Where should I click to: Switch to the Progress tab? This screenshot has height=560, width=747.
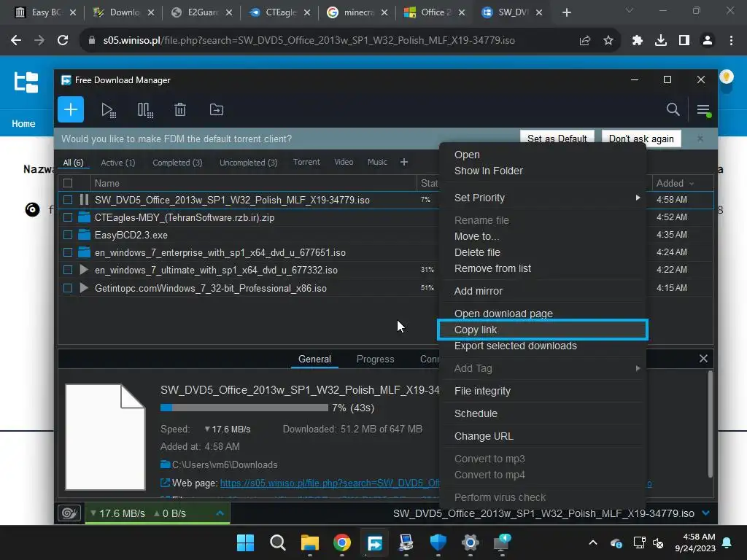[375, 359]
